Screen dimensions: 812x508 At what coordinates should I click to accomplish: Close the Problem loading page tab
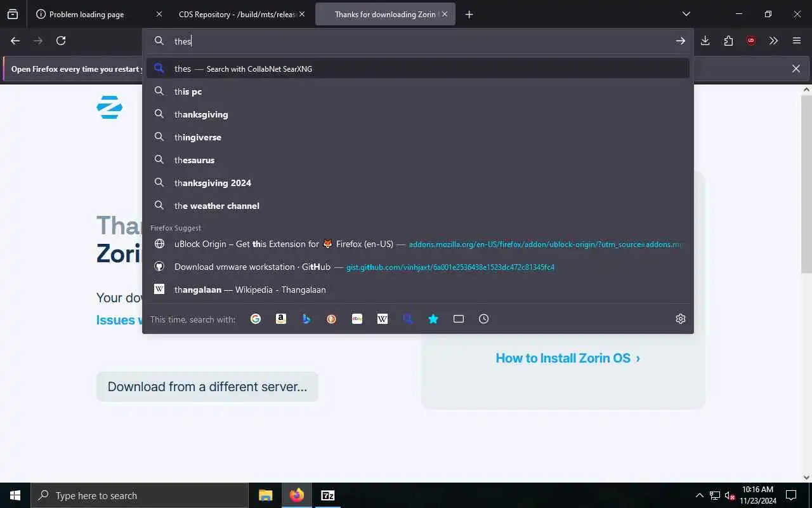pos(159,14)
